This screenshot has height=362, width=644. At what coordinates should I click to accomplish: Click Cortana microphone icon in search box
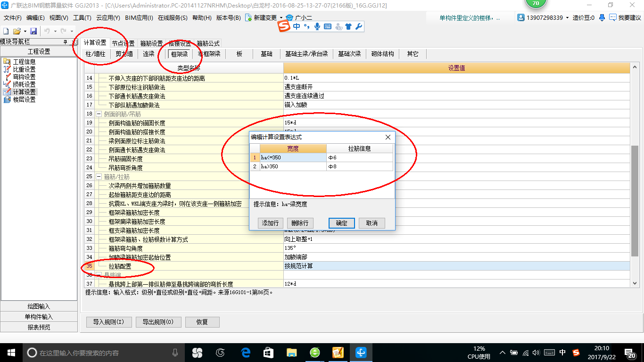pyautogui.click(x=175, y=352)
